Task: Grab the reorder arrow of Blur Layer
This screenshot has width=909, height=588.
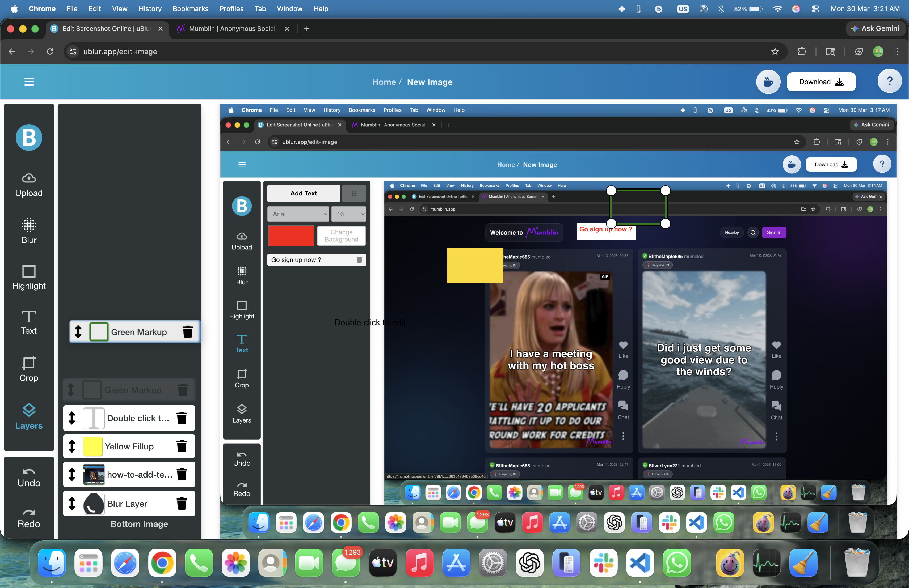Action: [x=72, y=503]
